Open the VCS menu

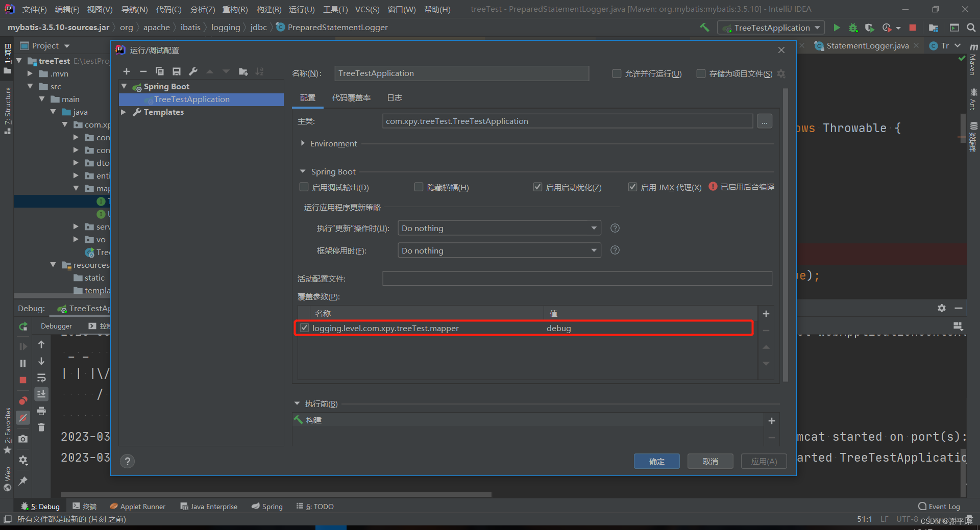(x=367, y=9)
